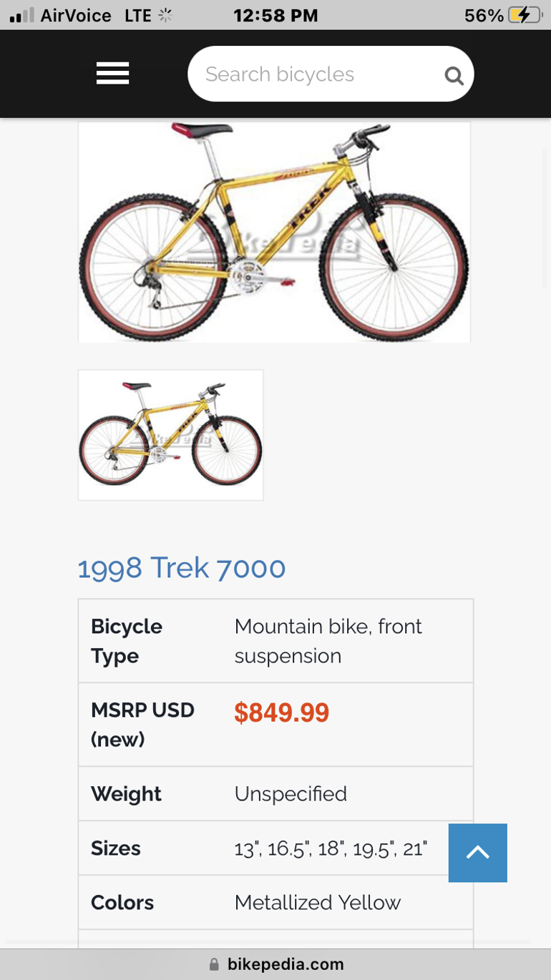Select the small bike thumbnail image
The image size is (551, 980).
pos(170,435)
